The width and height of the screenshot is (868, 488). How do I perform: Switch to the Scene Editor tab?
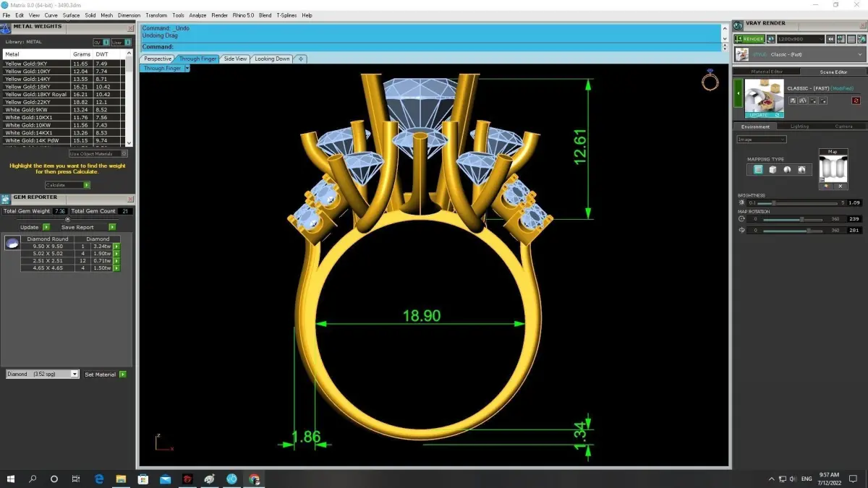pos(833,72)
